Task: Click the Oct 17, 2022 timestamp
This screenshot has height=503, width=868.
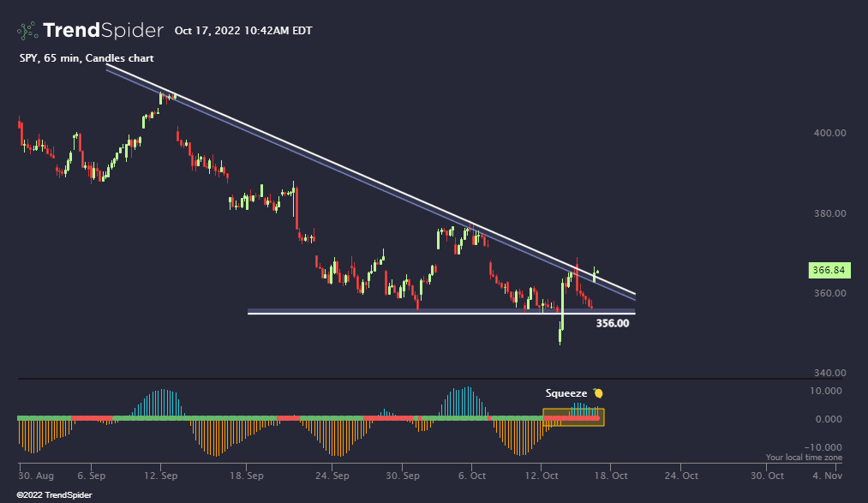Action: [243, 31]
